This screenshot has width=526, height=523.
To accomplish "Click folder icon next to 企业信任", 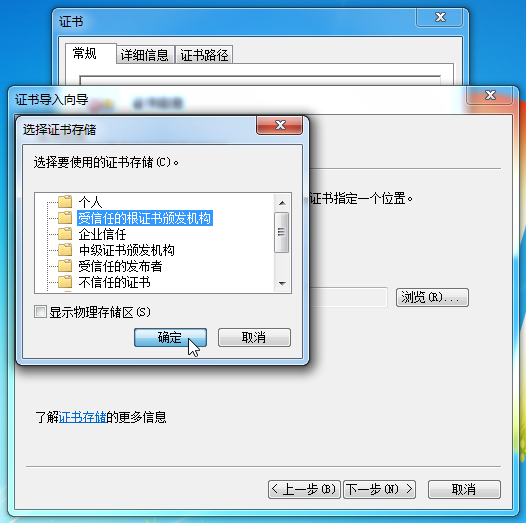I will 65,234.
